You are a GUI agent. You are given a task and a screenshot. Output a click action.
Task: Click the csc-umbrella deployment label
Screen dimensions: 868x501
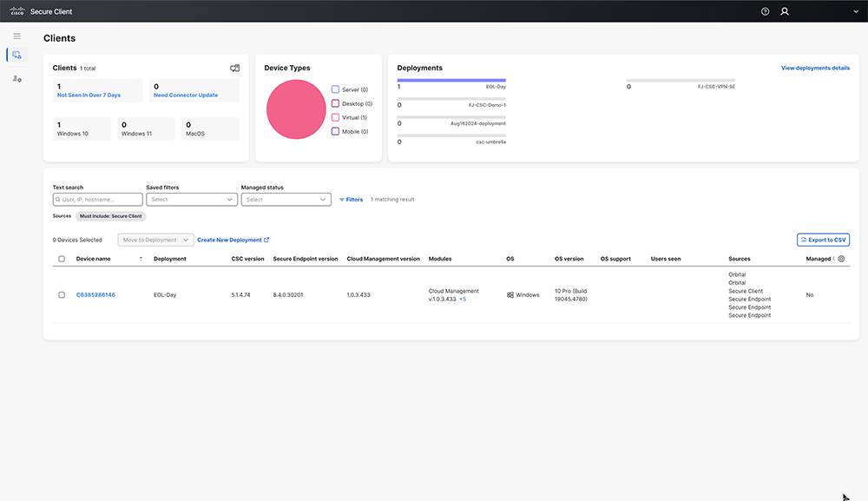pyautogui.click(x=490, y=142)
